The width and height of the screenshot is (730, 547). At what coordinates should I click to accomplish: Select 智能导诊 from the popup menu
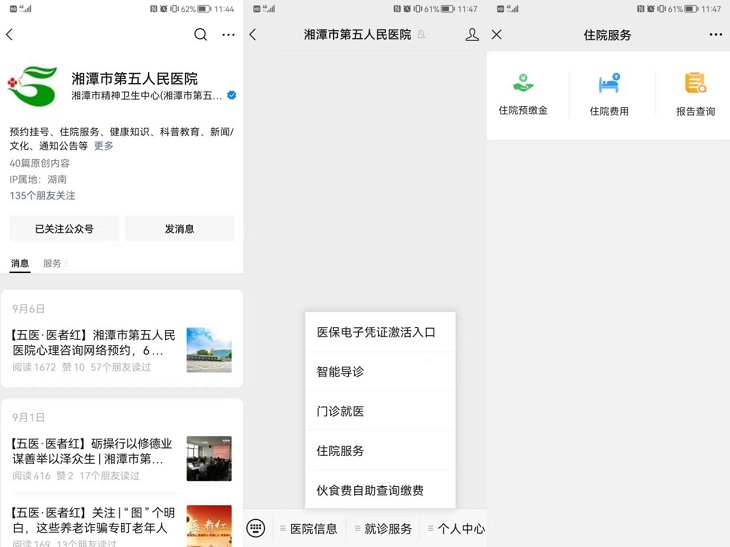(x=380, y=371)
